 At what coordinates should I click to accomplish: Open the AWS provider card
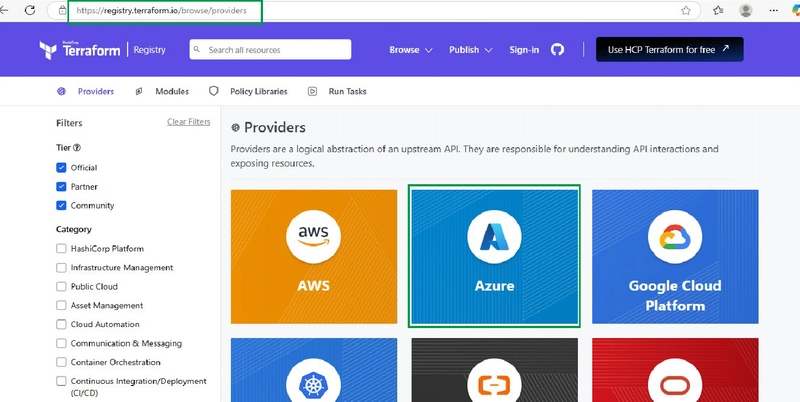point(314,257)
